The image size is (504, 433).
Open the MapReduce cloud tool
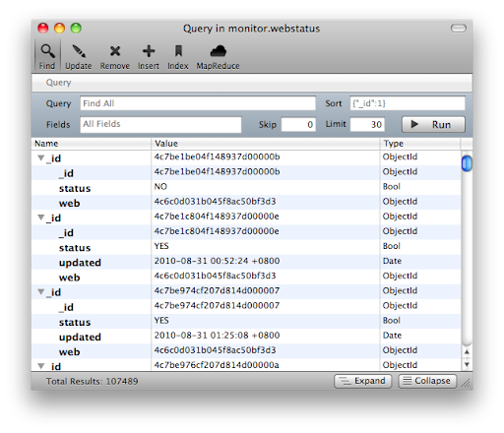click(x=218, y=56)
